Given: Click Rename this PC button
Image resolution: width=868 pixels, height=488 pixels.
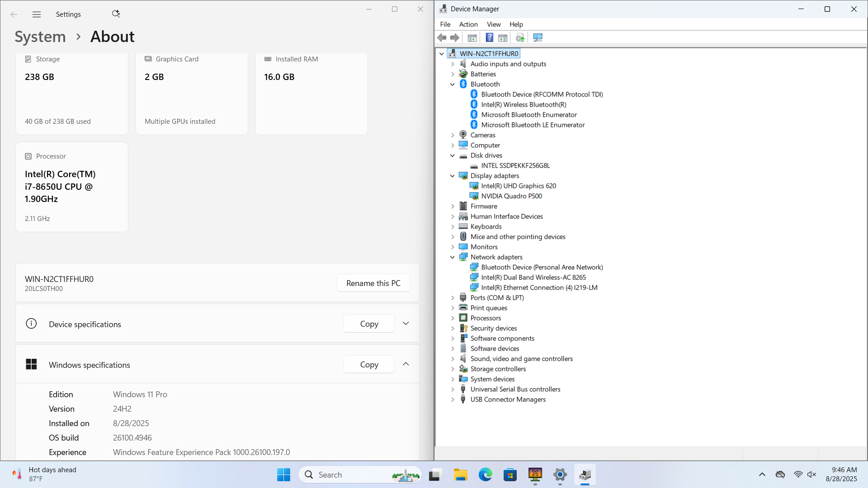Looking at the screenshot, I should point(373,283).
